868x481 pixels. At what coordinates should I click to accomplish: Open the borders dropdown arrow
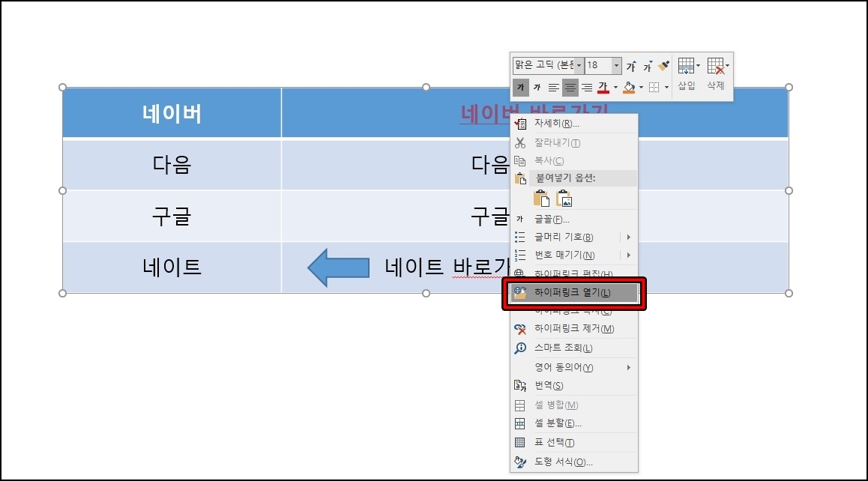666,87
